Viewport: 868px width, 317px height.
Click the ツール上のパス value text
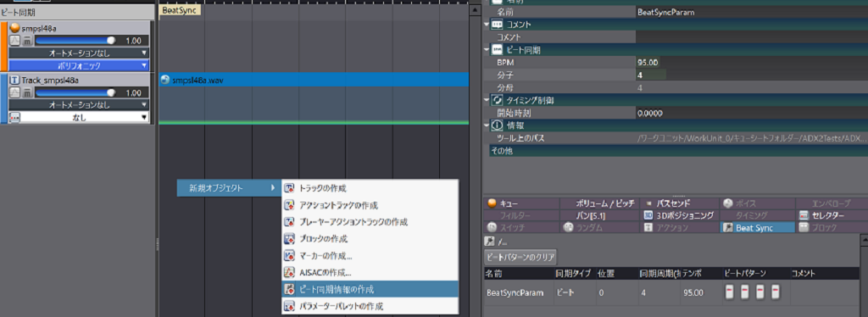752,138
